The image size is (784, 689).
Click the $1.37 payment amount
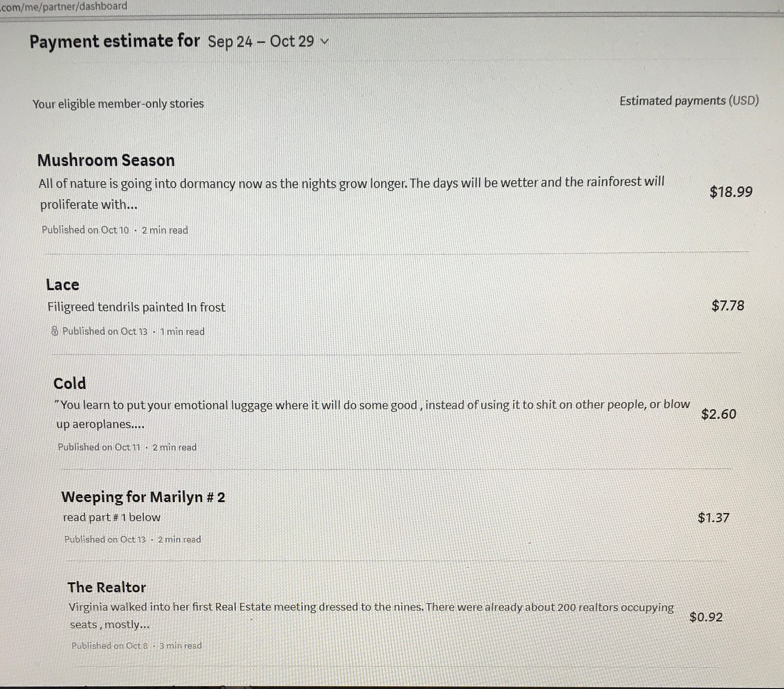[x=713, y=517]
